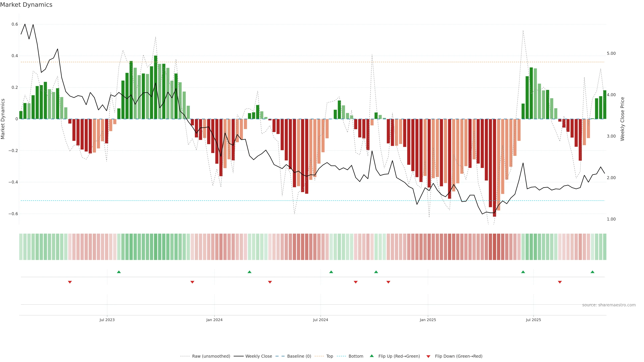Toggle the Baseline (0) legend entry

pos(299,356)
